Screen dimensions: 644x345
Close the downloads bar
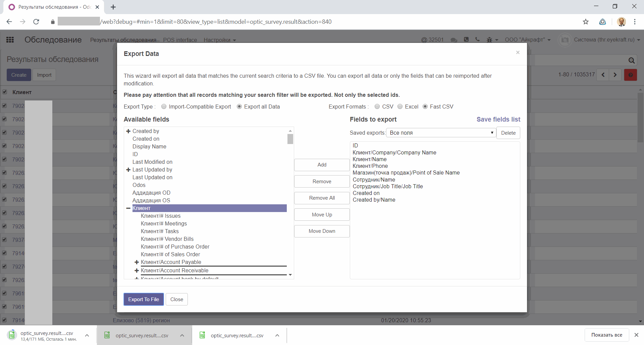click(x=636, y=335)
